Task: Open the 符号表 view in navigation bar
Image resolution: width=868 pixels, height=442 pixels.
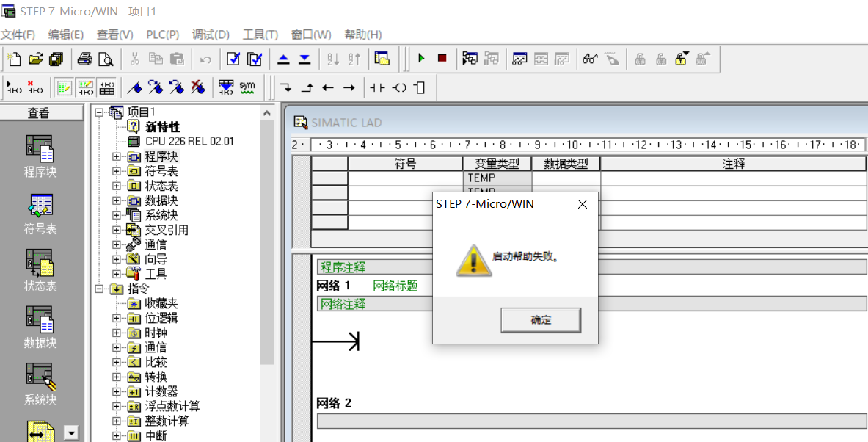Action: tap(40, 214)
